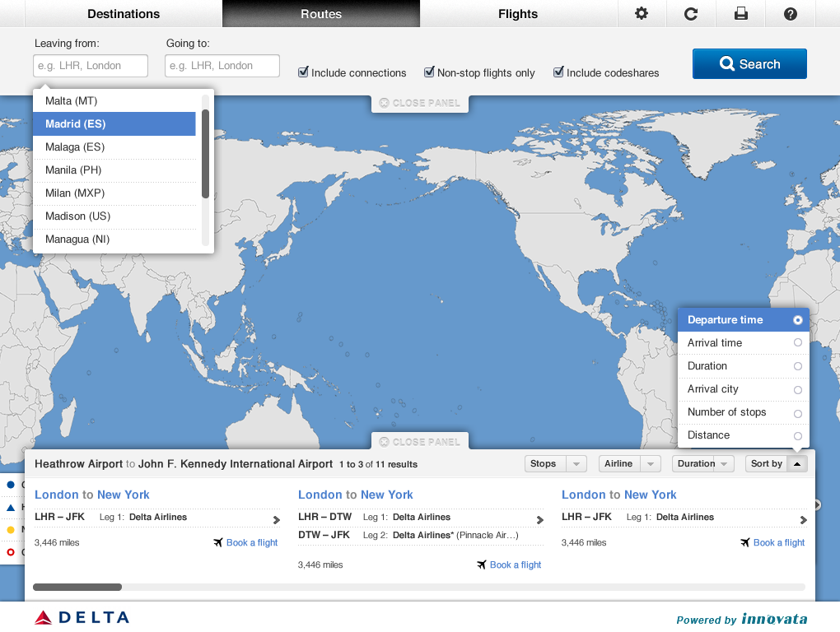Switch to the Routes tab
Image resolution: width=840 pixels, height=632 pixels.
click(321, 14)
